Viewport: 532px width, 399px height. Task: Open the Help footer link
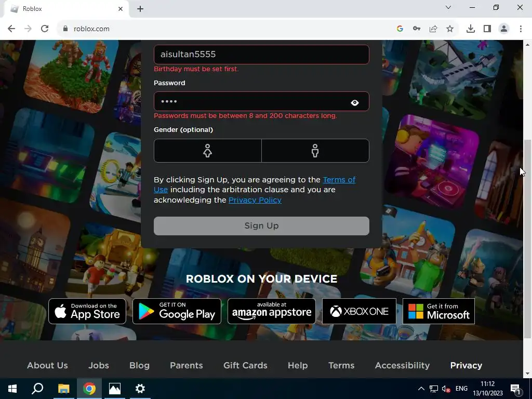coord(298,365)
